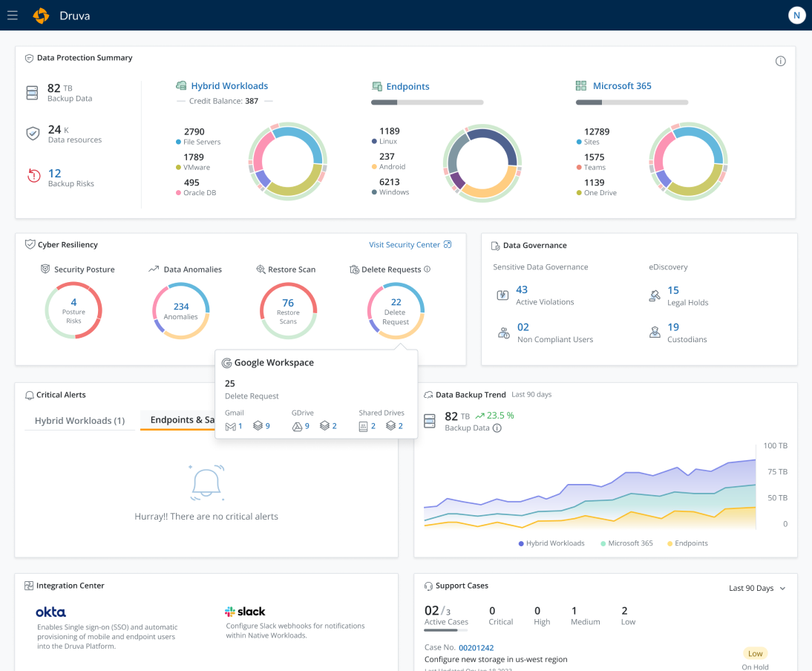Open support case number 00201242

[x=476, y=648]
